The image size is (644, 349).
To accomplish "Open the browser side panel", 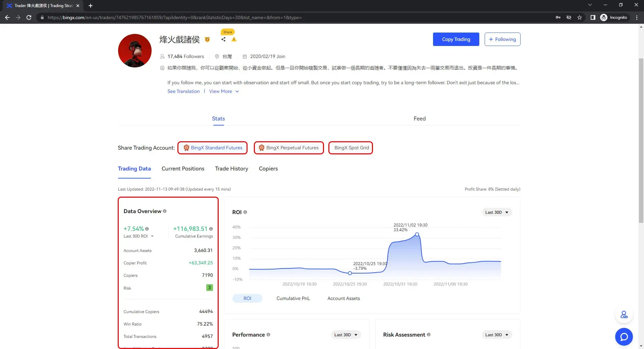I will tap(593, 17).
